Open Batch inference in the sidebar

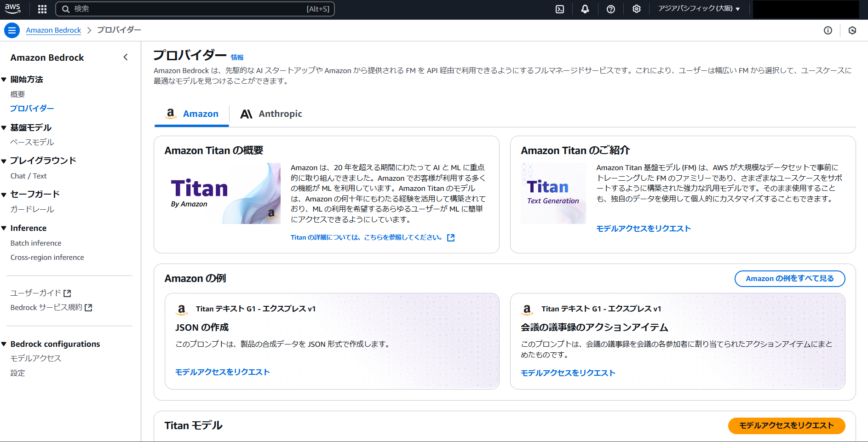click(36, 243)
